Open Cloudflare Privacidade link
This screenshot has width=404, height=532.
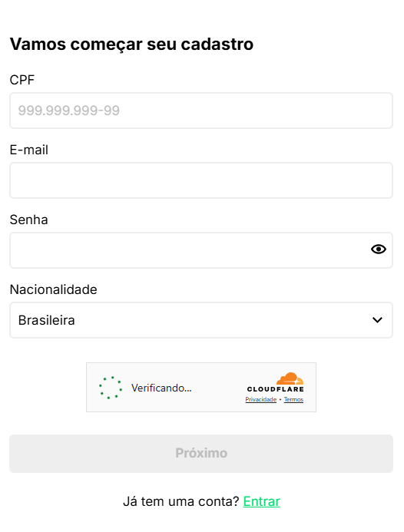click(260, 399)
